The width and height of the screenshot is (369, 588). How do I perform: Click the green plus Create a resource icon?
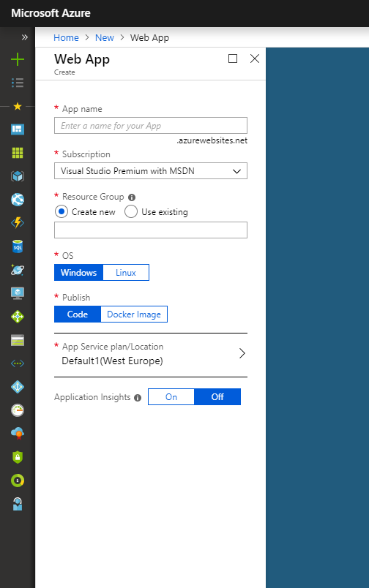pos(18,59)
